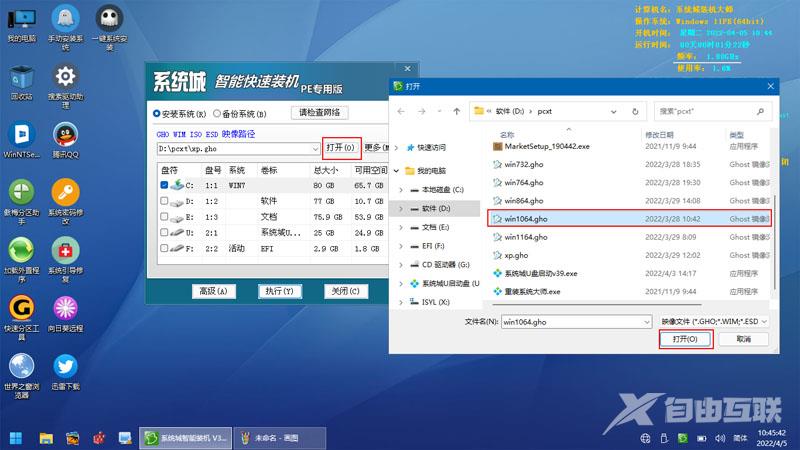This screenshot has height=450, width=800.
Task: Open the 迅雷下载 bird icon
Action: point(65,372)
